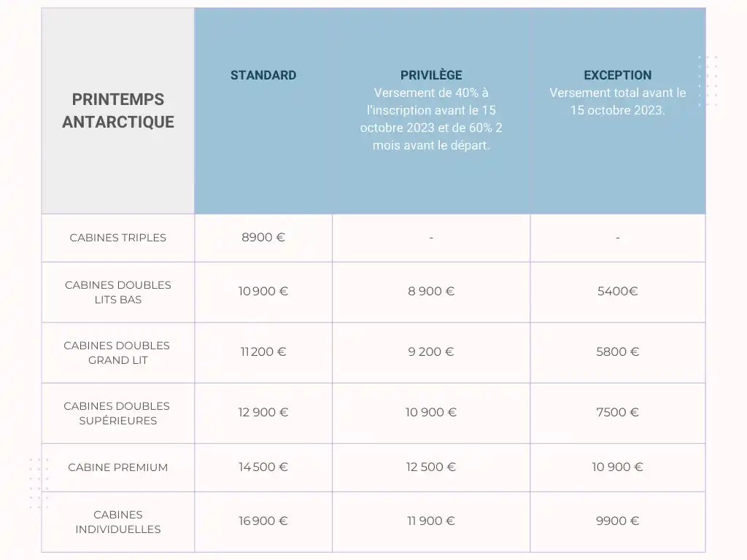Select the EXCEPTION column heading
This screenshot has height=560, width=747.
point(617,75)
